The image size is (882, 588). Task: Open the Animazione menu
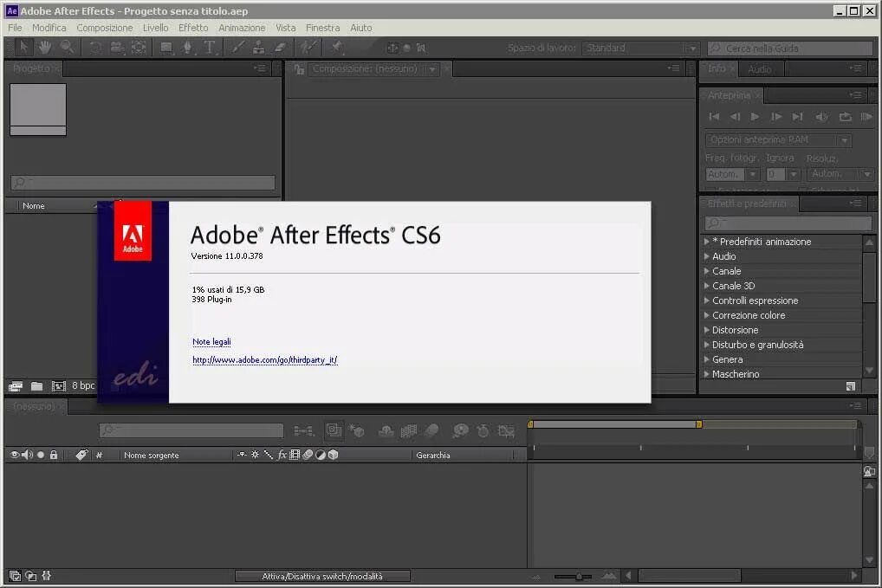242,28
